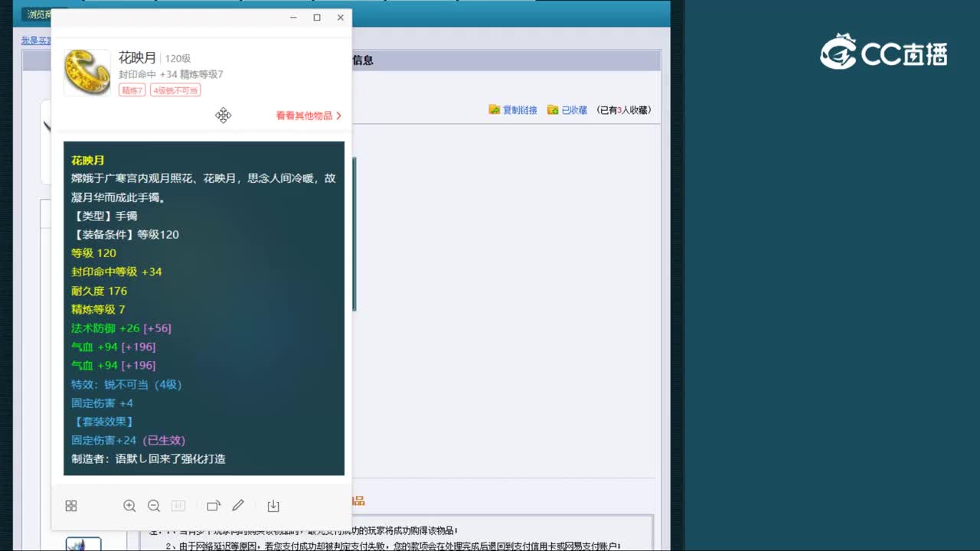Click the 封印命中等级 +34 attribute line
980x551 pixels.
point(116,272)
